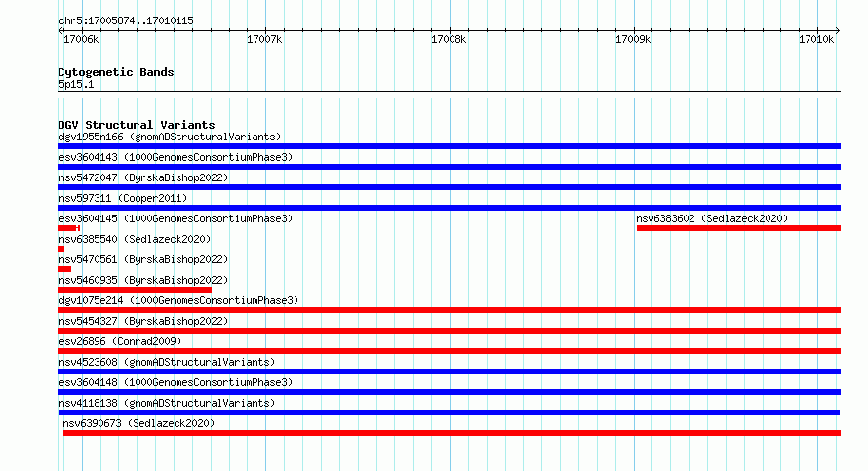Screen dimensions: 868x471
Task: Click the 17007k ruler mark
Action: click(264, 39)
